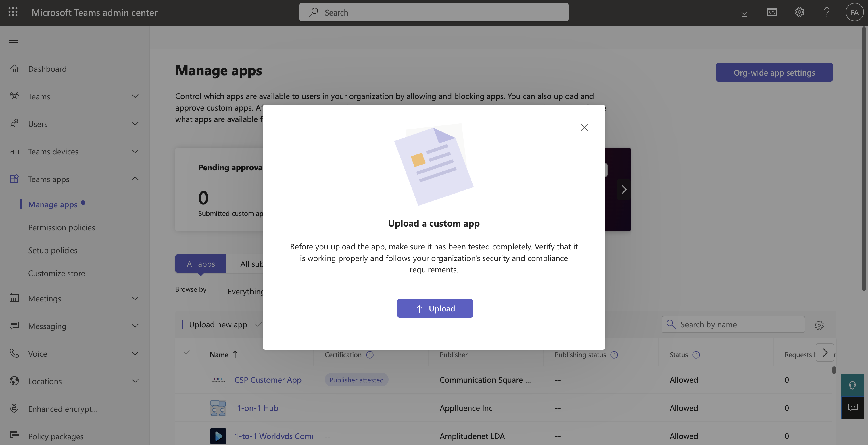Select Manage apps in sidebar
The height and width of the screenshot is (445, 868).
tap(53, 204)
